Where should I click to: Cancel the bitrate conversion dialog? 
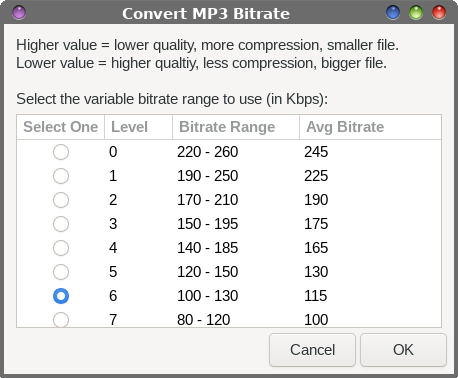(312, 350)
